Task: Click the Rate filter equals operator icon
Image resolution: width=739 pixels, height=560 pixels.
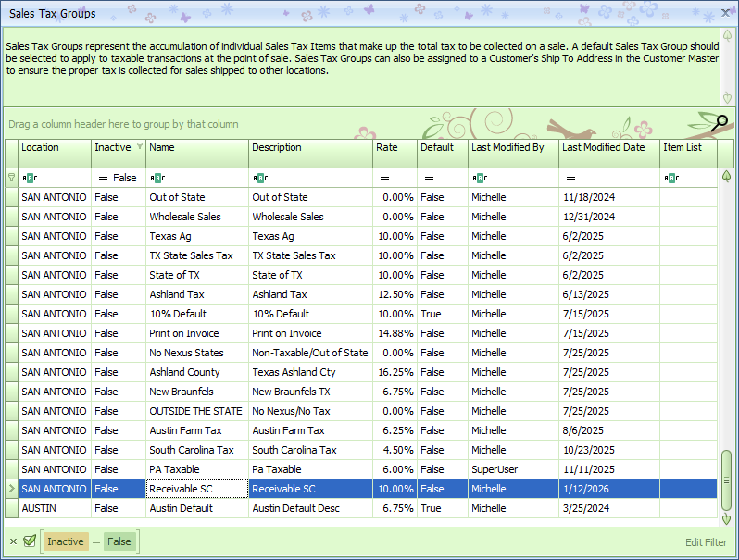Action: coord(383,178)
